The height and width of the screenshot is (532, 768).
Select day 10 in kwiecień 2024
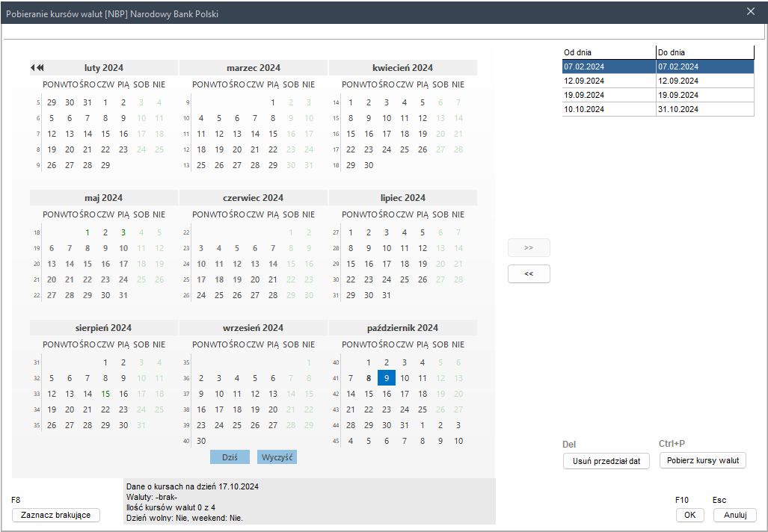[387, 118]
